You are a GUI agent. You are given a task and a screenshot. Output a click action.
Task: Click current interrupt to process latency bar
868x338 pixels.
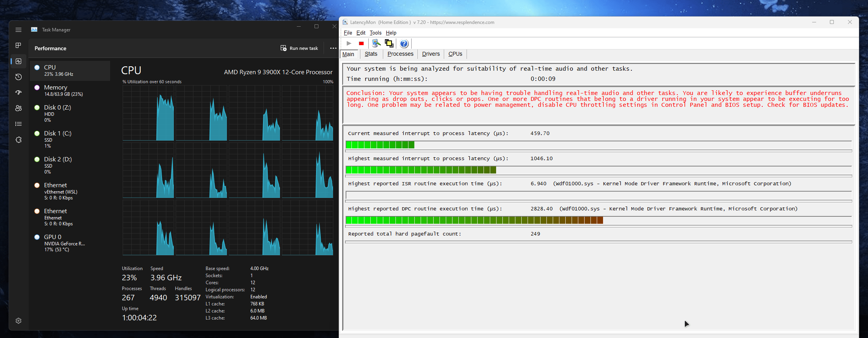pyautogui.click(x=599, y=145)
